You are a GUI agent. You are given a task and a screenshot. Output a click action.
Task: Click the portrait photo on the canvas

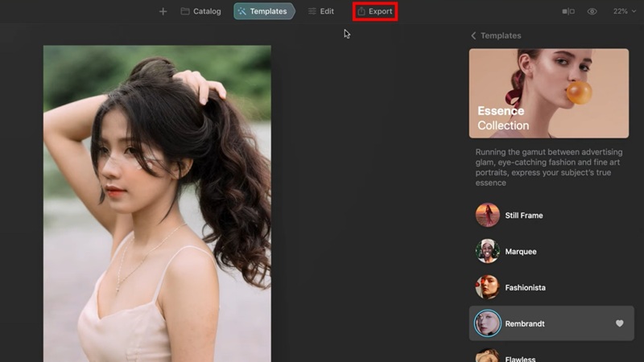(x=157, y=201)
